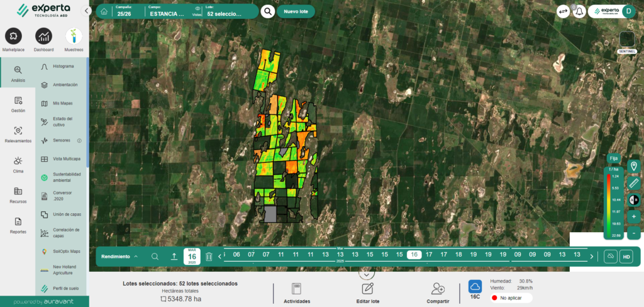
Task: Open Correlación de capas
Action: [x=61, y=233]
